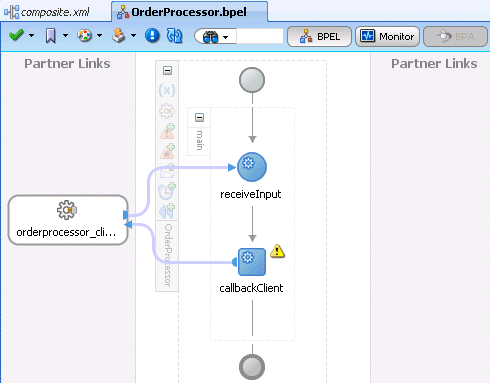Select the receiveInput activity icon
The image size is (490, 383).
click(252, 167)
